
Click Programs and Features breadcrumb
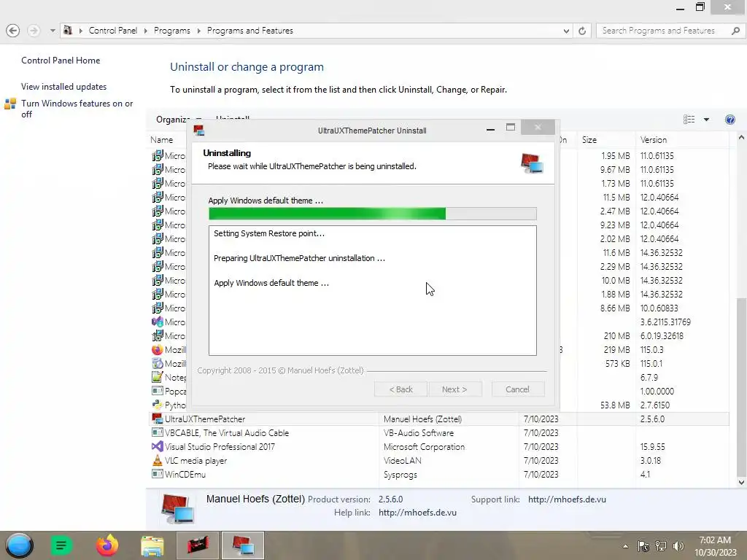pos(250,31)
